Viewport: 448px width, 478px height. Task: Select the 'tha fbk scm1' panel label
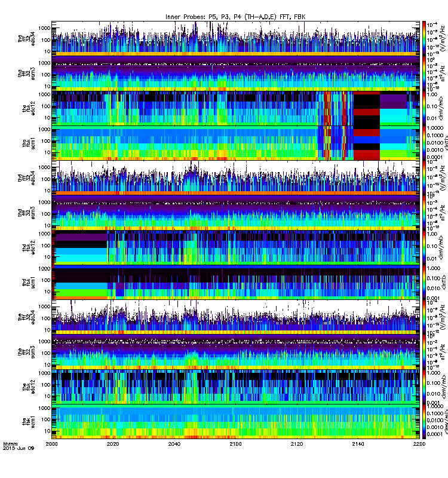pyautogui.click(x=29, y=143)
